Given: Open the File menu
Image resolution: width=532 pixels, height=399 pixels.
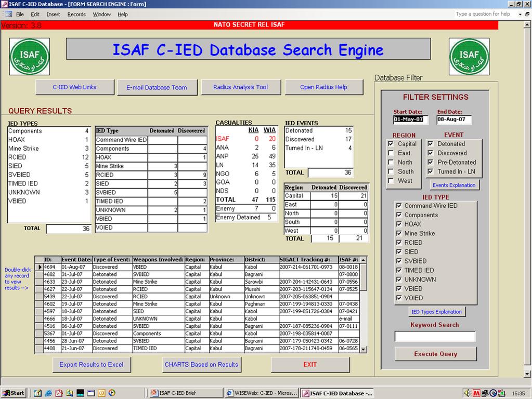Looking at the screenshot, I should click(20, 14).
